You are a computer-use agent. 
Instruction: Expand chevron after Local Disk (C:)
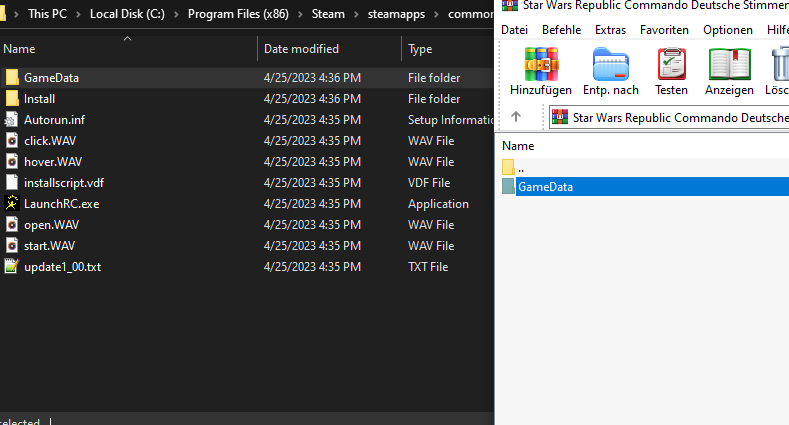(177, 14)
